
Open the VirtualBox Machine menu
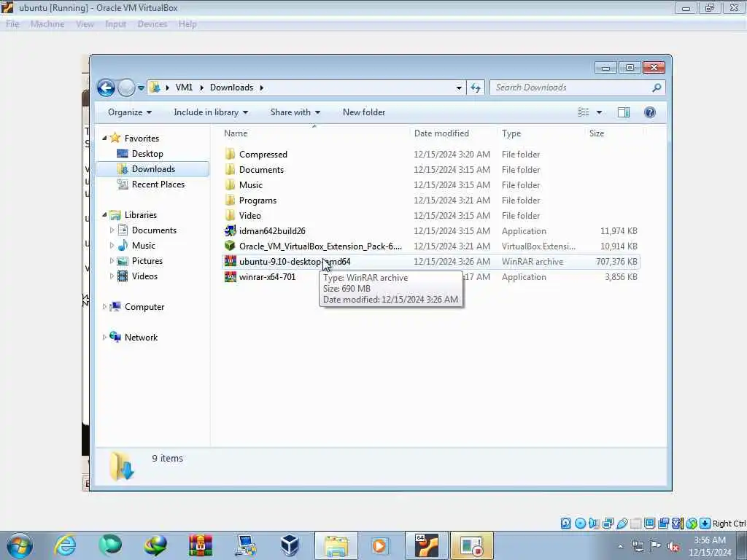(x=47, y=24)
